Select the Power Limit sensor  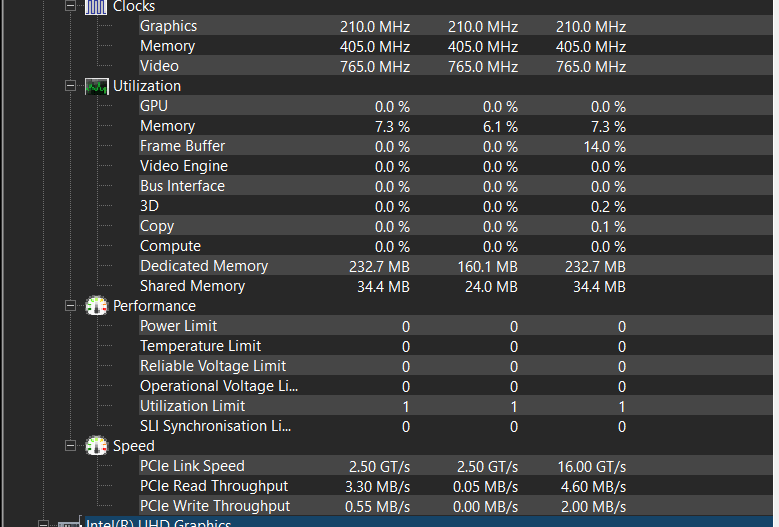coord(456,326)
